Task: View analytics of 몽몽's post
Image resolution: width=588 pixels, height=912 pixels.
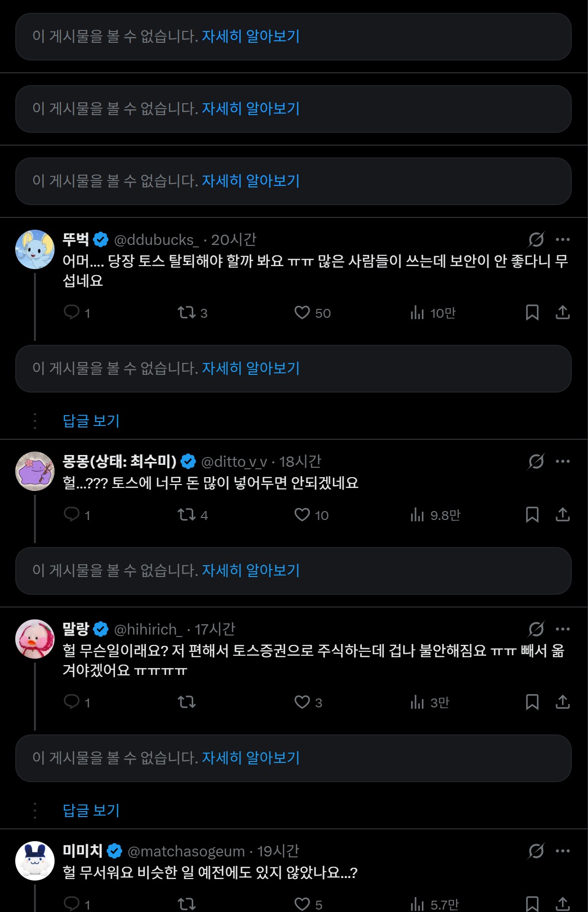Action: point(418,515)
